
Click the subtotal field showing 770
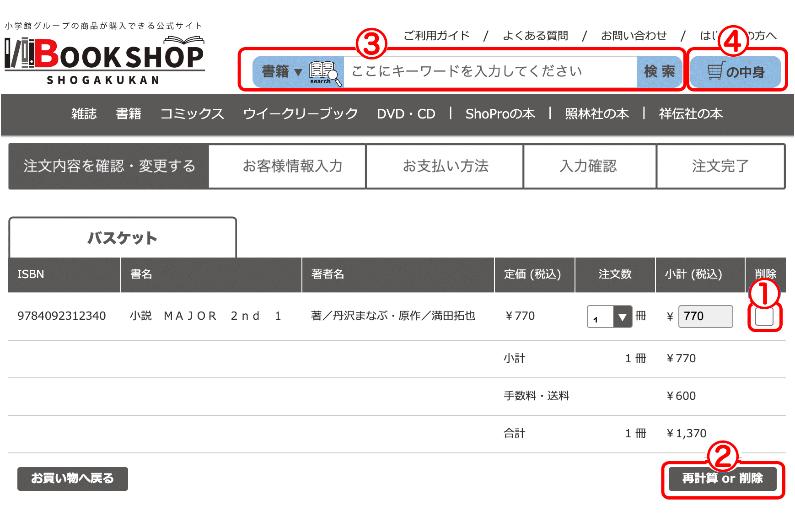[705, 317]
